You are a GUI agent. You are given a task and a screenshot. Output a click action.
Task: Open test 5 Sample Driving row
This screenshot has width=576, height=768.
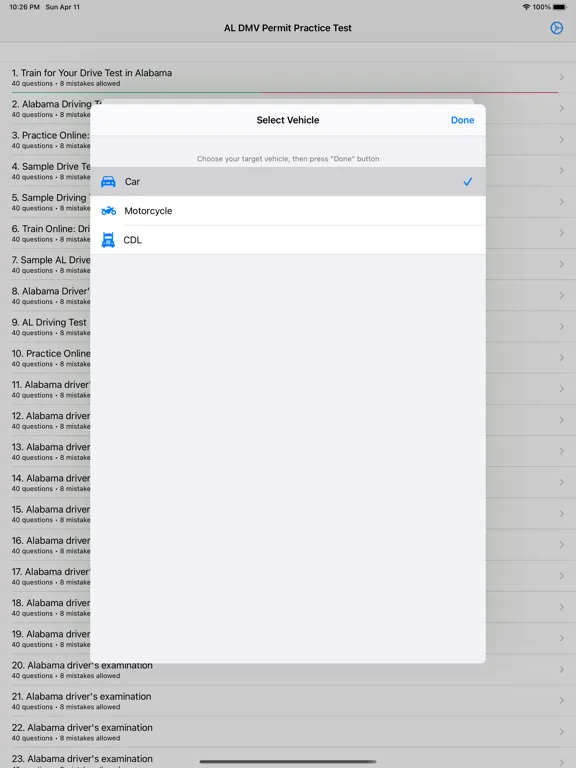pos(45,202)
